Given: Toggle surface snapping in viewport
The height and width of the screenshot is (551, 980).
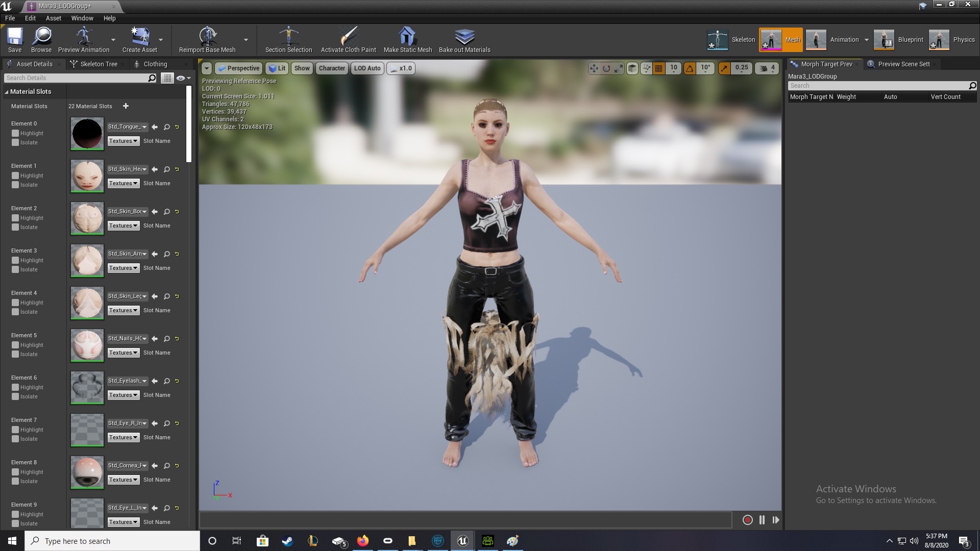Looking at the screenshot, I should [x=646, y=68].
